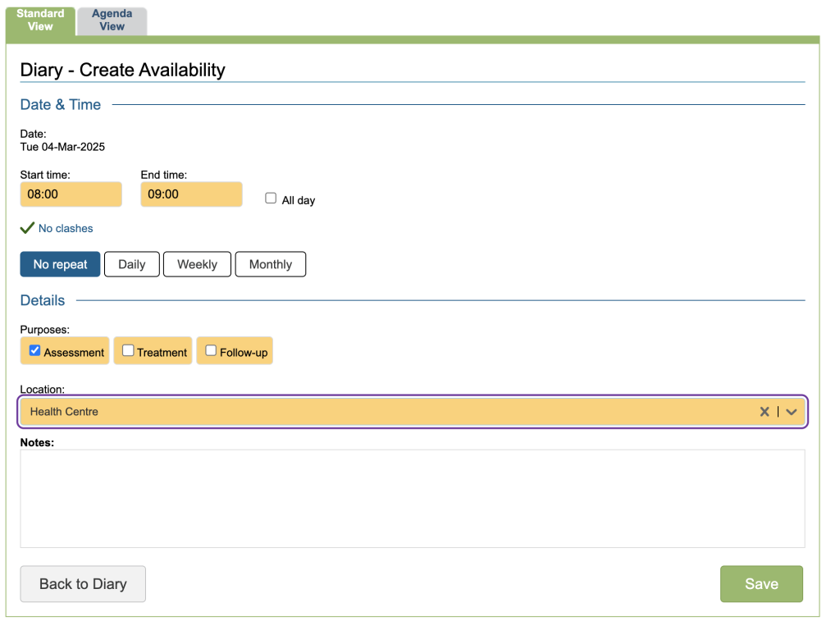Go back via Back to Diary button

pos(83,584)
